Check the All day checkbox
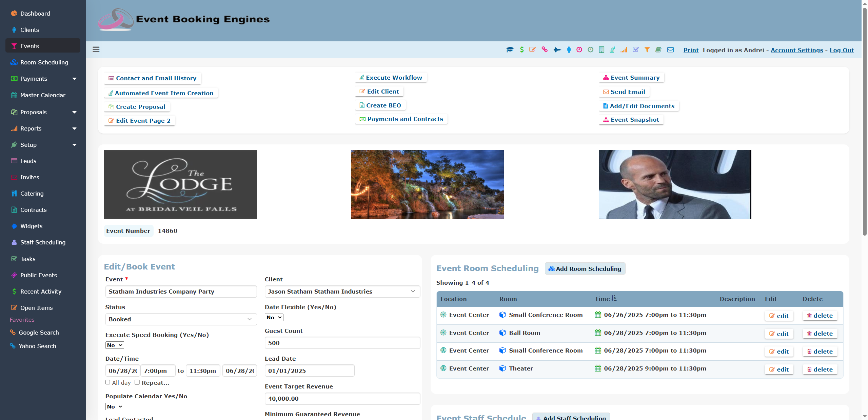This screenshot has width=868, height=420. 108,382
